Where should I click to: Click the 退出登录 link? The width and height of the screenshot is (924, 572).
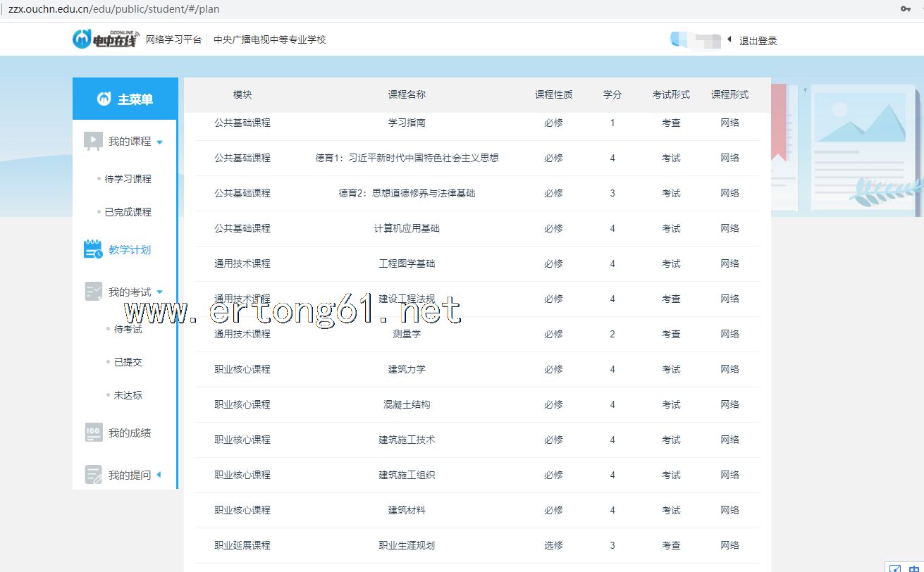click(758, 41)
